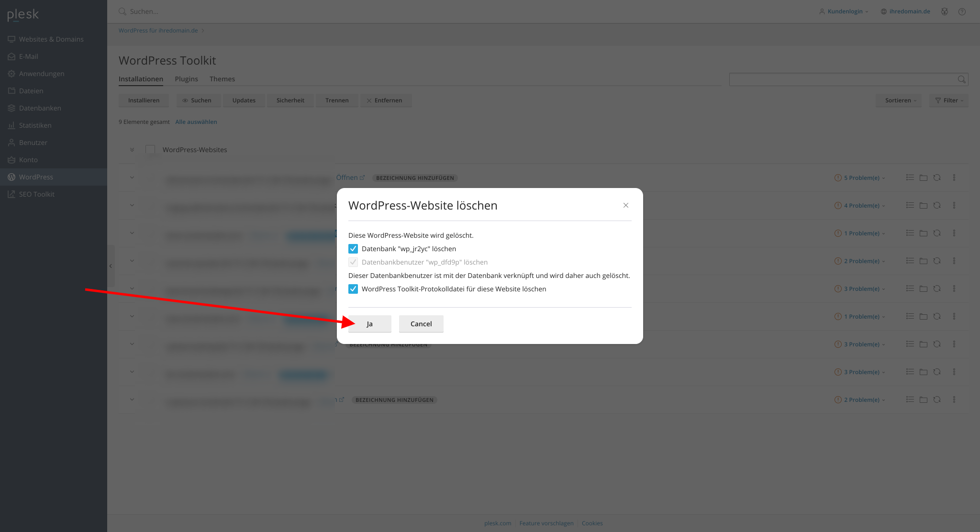Collapse the sidebar with the arrow handle

[111, 266]
